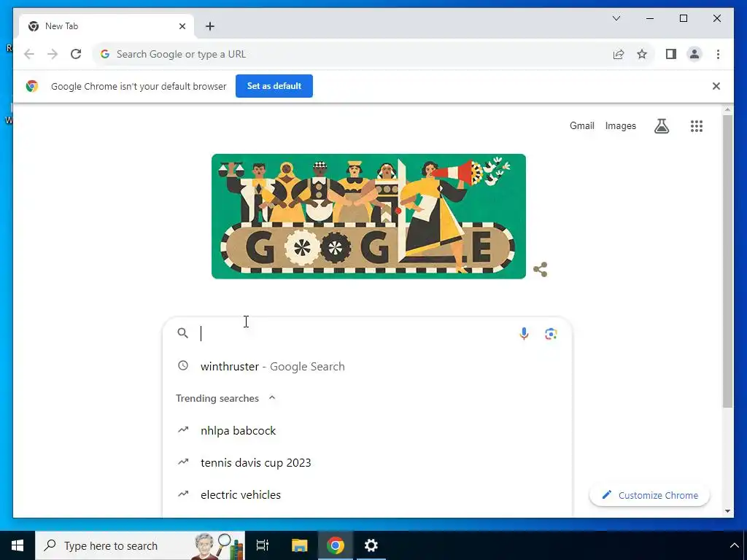Open the tab search dropdown chevron
This screenshot has width=747, height=560.
click(616, 18)
